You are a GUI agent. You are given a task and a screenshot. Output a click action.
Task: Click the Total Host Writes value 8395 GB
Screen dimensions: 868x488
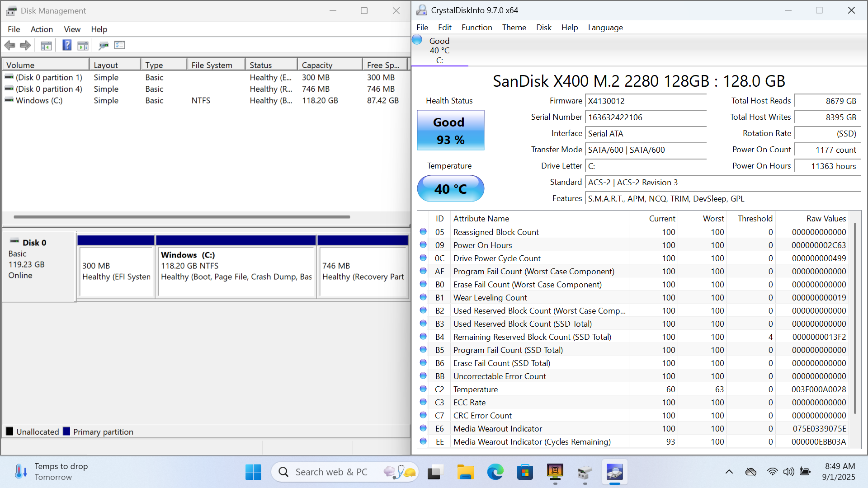click(x=827, y=117)
